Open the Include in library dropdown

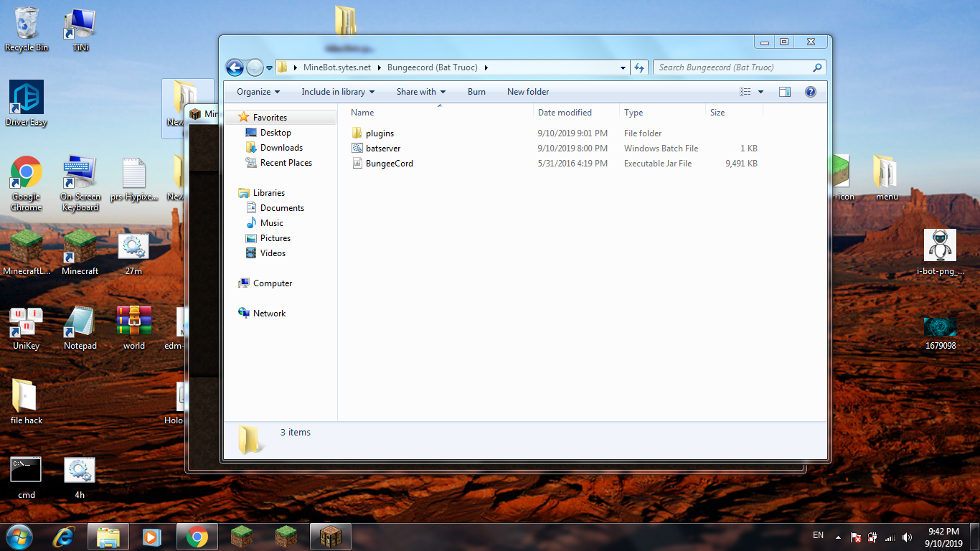(x=338, y=92)
